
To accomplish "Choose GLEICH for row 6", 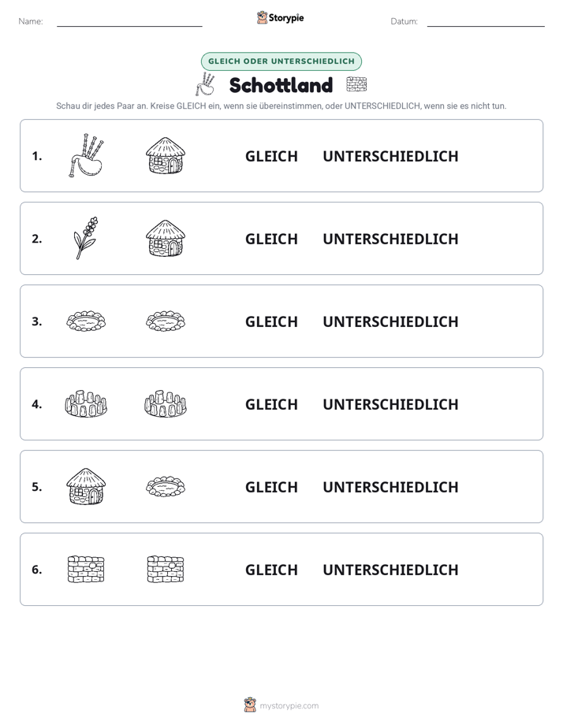I will (271, 570).
